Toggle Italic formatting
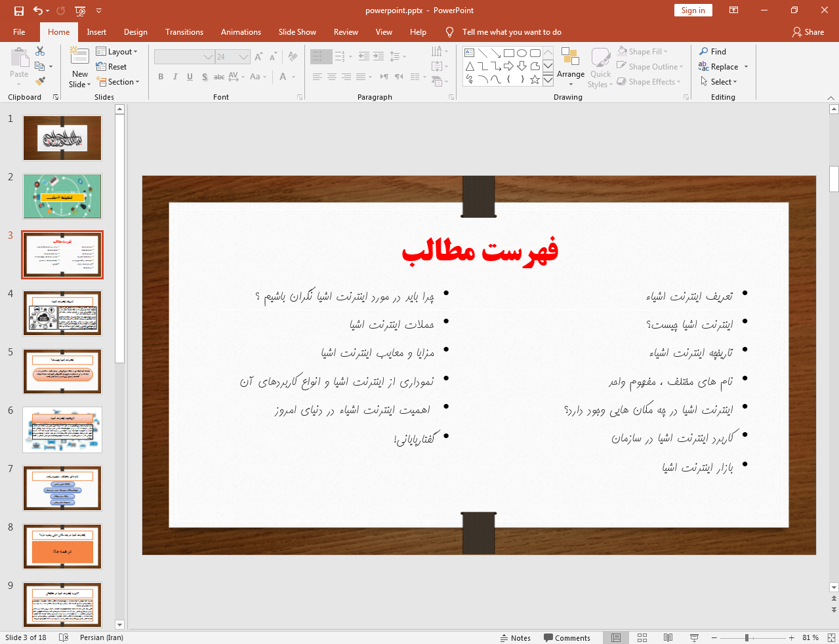The height and width of the screenshot is (644, 839). pyautogui.click(x=175, y=77)
